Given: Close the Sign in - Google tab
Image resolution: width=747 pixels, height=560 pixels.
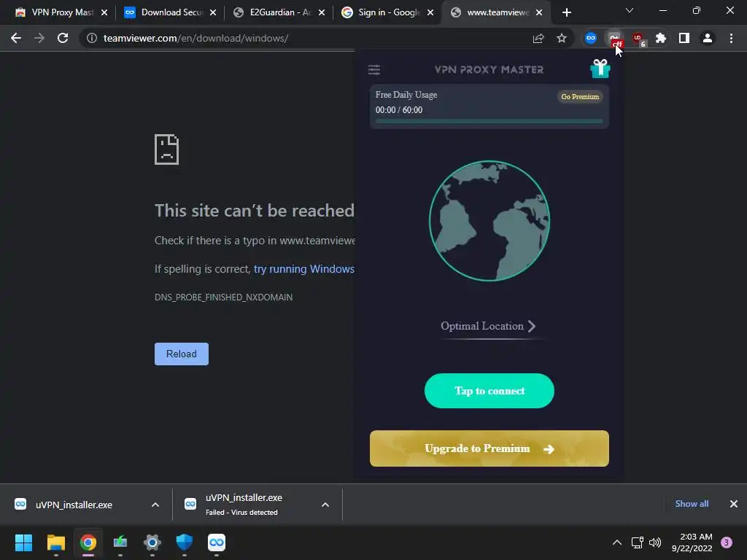Looking at the screenshot, I should coord(430,12).
